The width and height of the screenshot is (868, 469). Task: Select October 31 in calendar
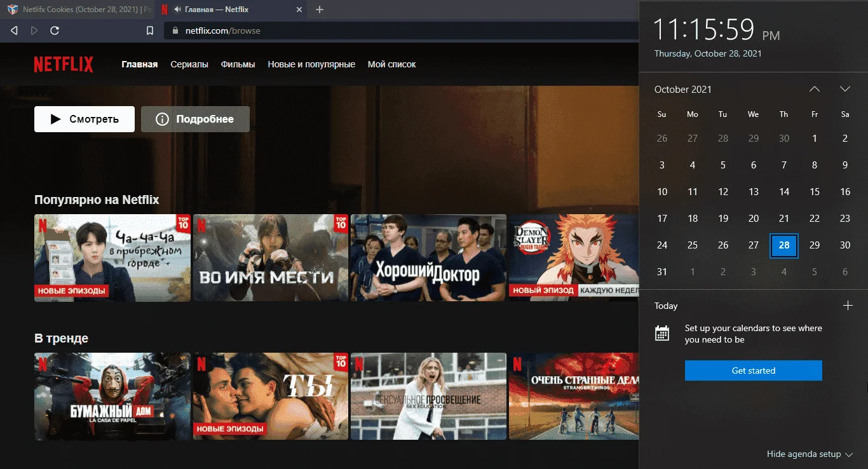tap(662, 272)
